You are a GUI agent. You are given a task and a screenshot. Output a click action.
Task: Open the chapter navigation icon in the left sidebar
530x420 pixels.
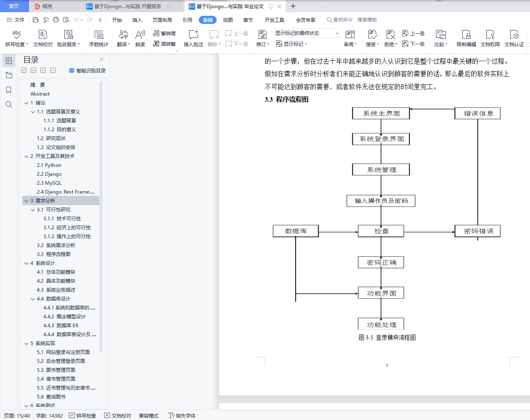point(9,75)
